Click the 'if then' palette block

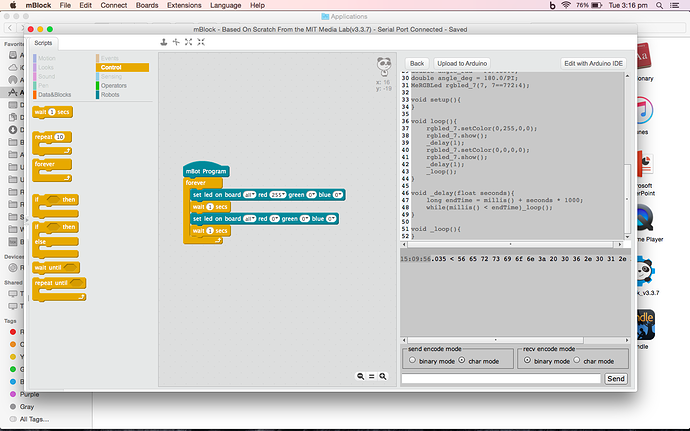pos(55,206)
